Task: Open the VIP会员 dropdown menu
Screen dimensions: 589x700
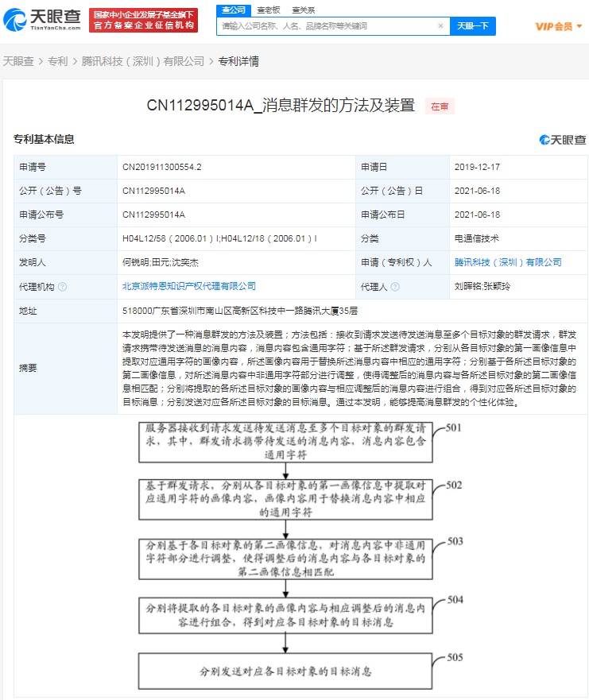Action: [558, 26]
